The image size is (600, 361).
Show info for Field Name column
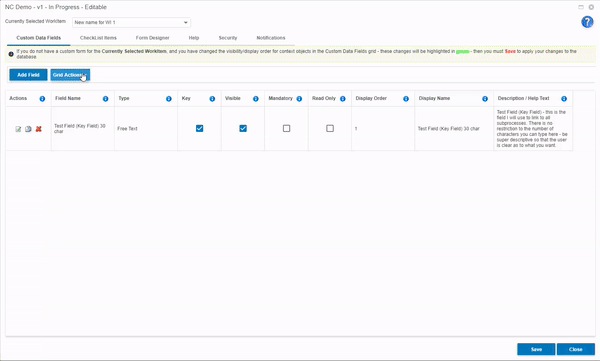tap(105, 99)
